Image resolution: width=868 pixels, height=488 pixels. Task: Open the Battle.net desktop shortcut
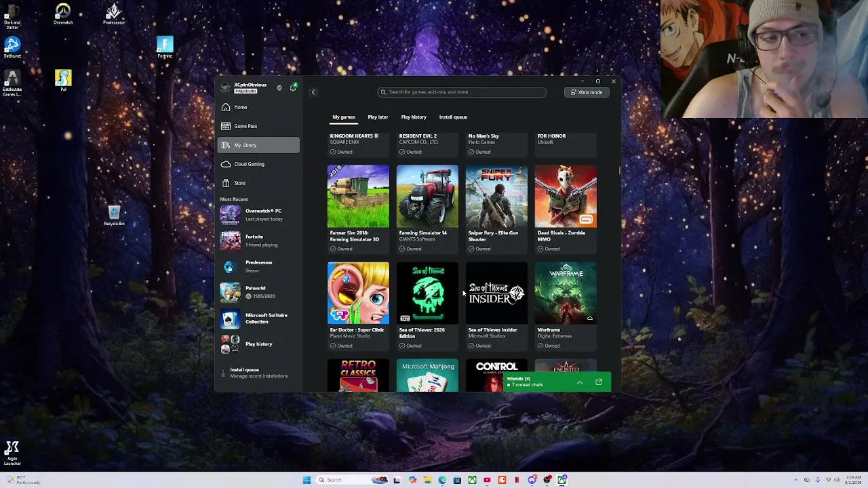pos(12,47)
